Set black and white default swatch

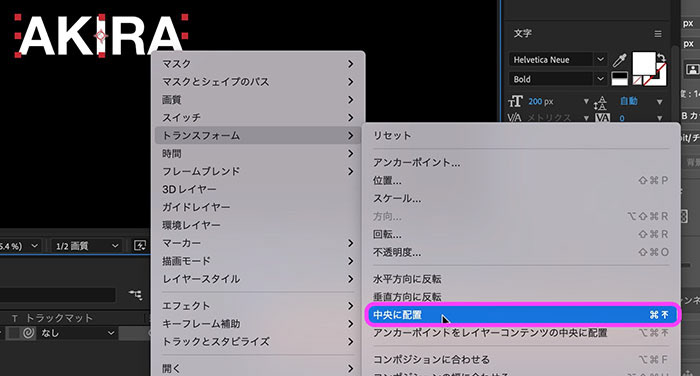point(619,79)
